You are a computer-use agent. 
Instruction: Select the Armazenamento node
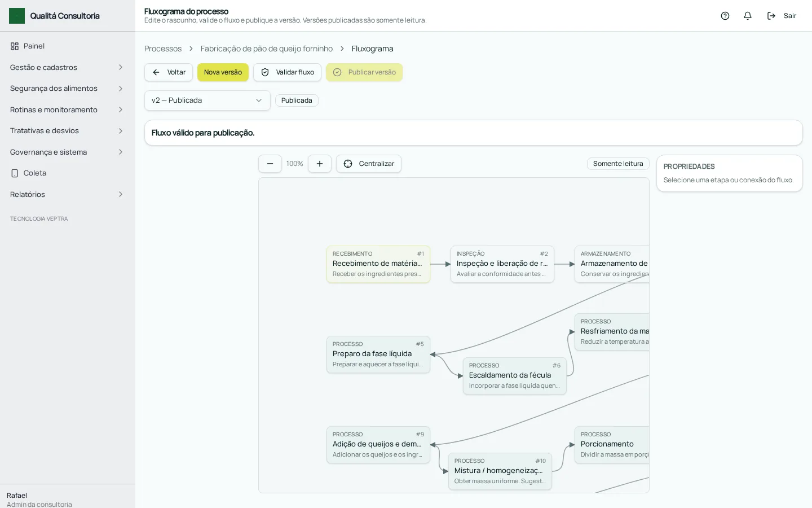pos(612,264)
